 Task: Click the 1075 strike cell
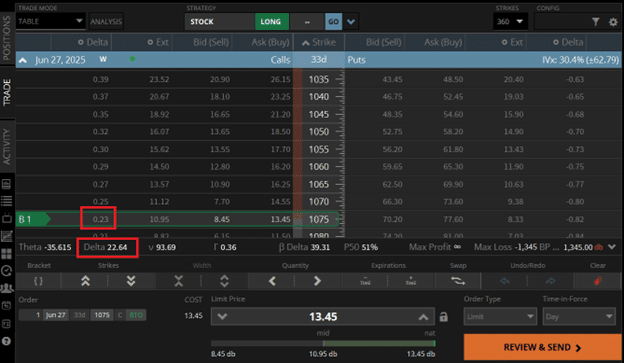click(x=319, y=219)
